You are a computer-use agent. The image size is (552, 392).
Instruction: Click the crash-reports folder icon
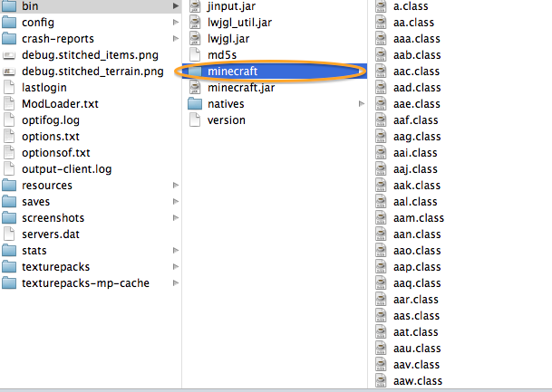pyautogui.click(x=9, y=39)
